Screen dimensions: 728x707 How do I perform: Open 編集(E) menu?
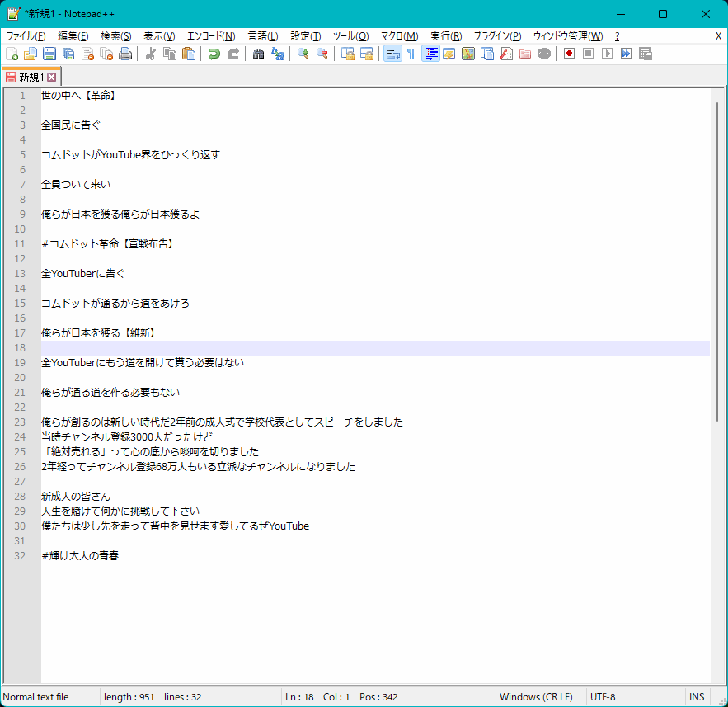73,36
